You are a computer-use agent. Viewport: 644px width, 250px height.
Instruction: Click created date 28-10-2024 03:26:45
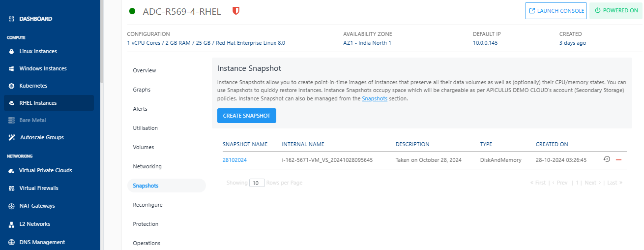coord(560,160)
